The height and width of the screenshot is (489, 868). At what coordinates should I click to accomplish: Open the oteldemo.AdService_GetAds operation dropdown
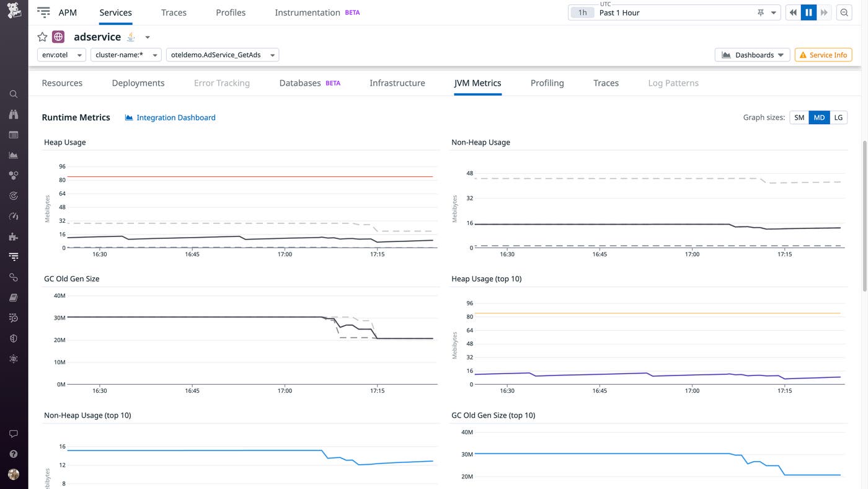(222, 55)
